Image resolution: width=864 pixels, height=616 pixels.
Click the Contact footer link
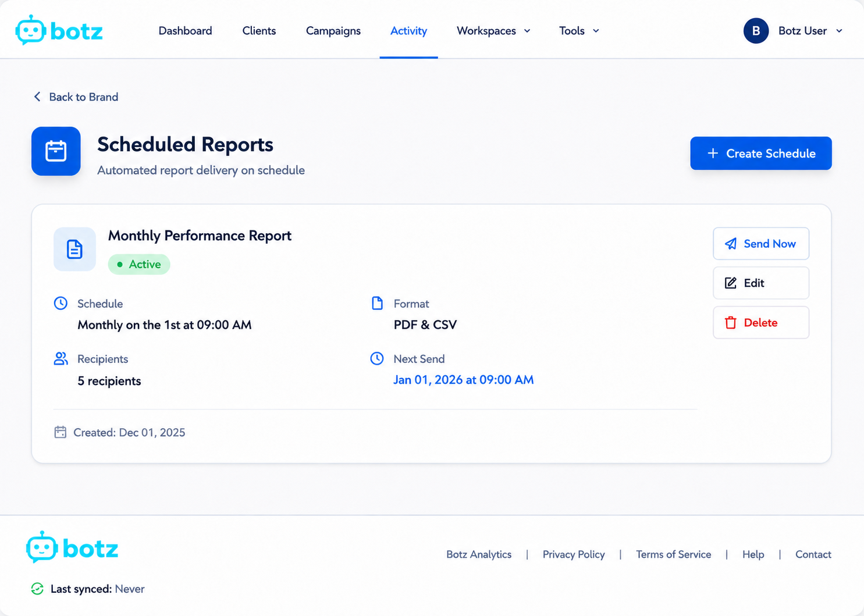click(813, 554)
